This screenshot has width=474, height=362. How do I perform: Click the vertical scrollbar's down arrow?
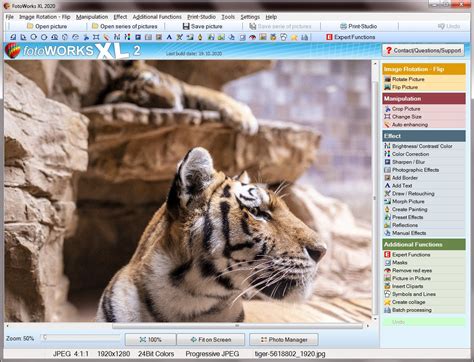[x=375, y=319]
